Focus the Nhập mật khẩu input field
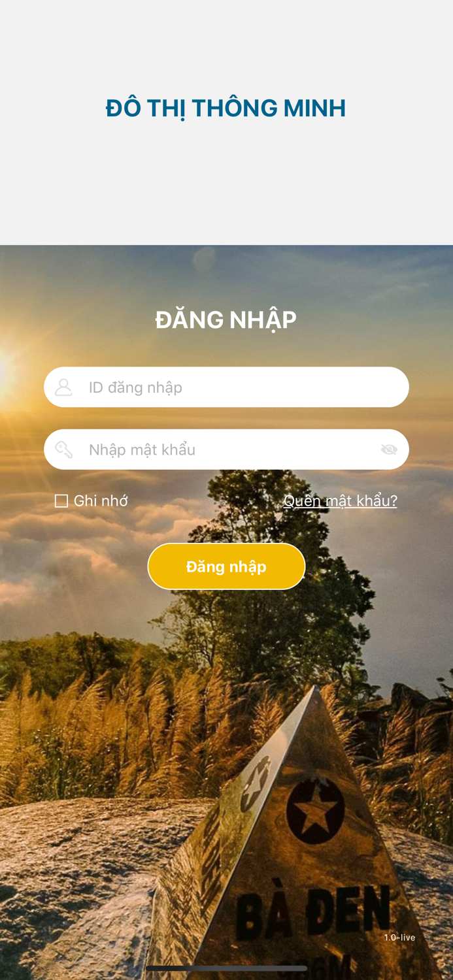 point(226,449)
